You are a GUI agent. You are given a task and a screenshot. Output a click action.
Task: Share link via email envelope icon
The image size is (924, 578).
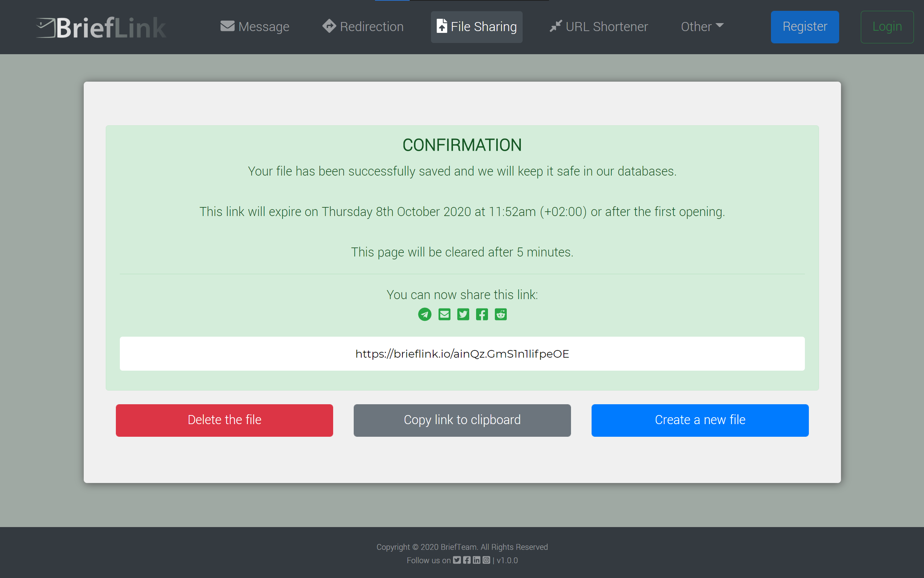[444, 314]
